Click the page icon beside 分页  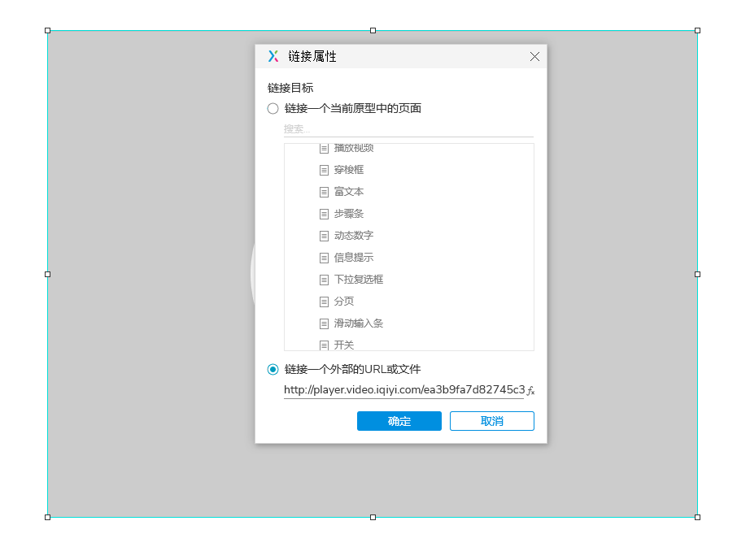click(x=325, y=301)
